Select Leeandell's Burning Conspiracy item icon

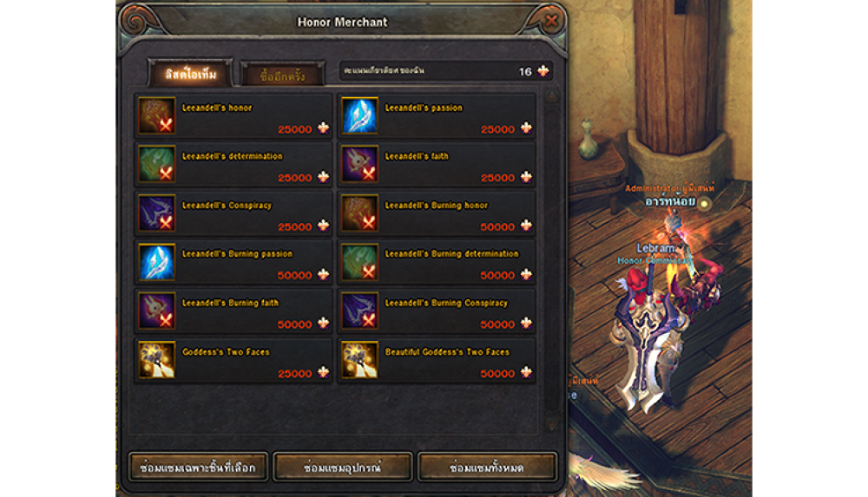point(359,311)
